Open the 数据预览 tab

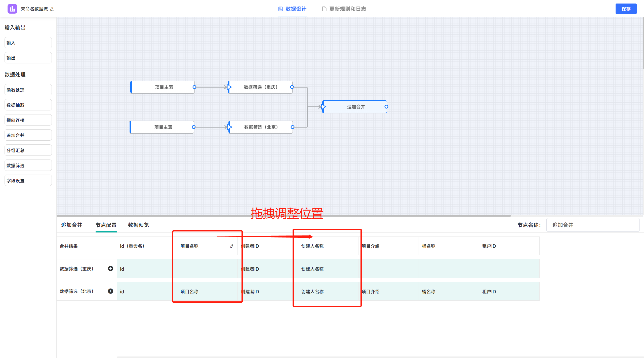pos(138,225)
